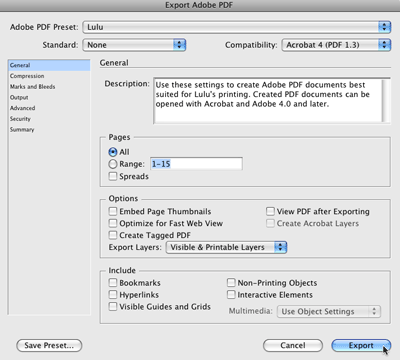Select the Advanced category
This screenshot has height=360, width=400.
(x=49, y=108)
